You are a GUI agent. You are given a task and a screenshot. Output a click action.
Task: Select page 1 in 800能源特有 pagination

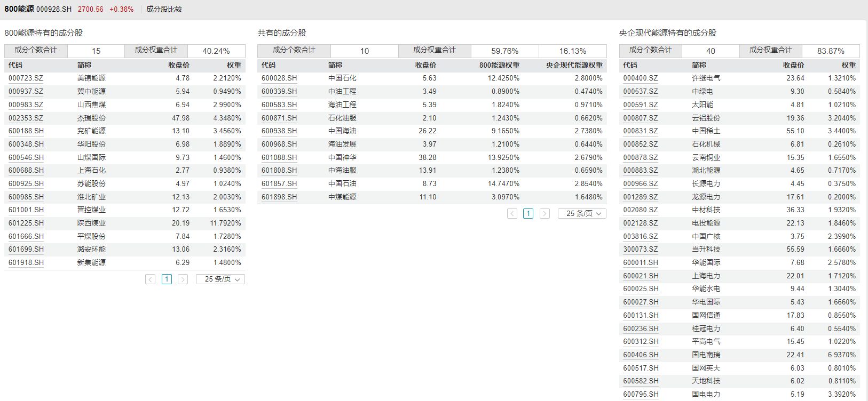tap(167, 279)
